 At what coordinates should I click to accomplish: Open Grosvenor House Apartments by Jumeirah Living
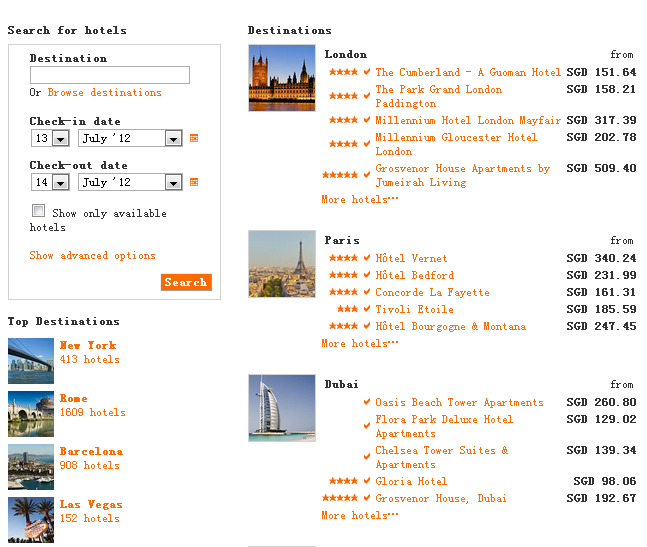click(463, 175)
